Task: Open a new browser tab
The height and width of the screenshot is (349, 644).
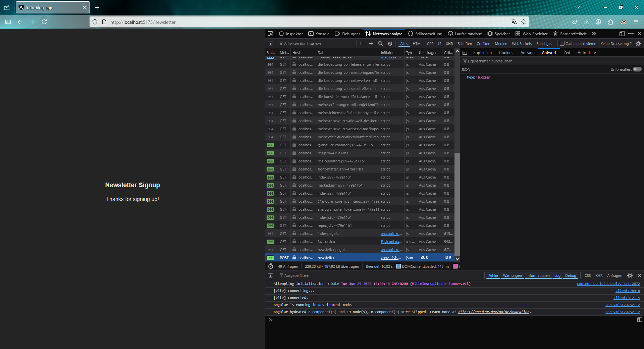Action: 97,7
